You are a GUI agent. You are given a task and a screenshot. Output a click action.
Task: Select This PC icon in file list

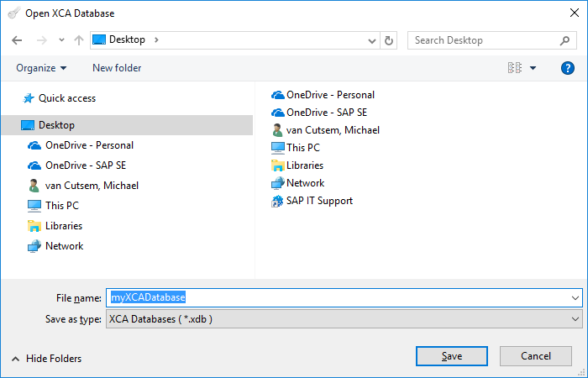(x=278, y=148)
